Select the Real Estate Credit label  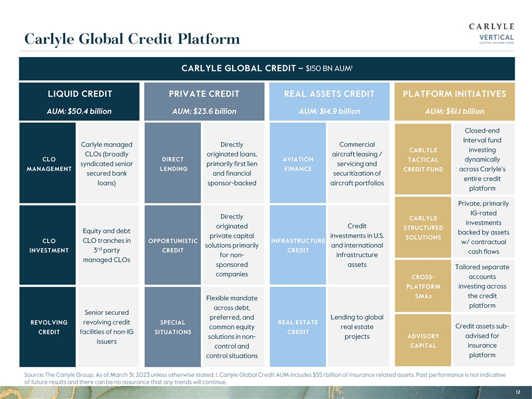click(x=298, y=327)
